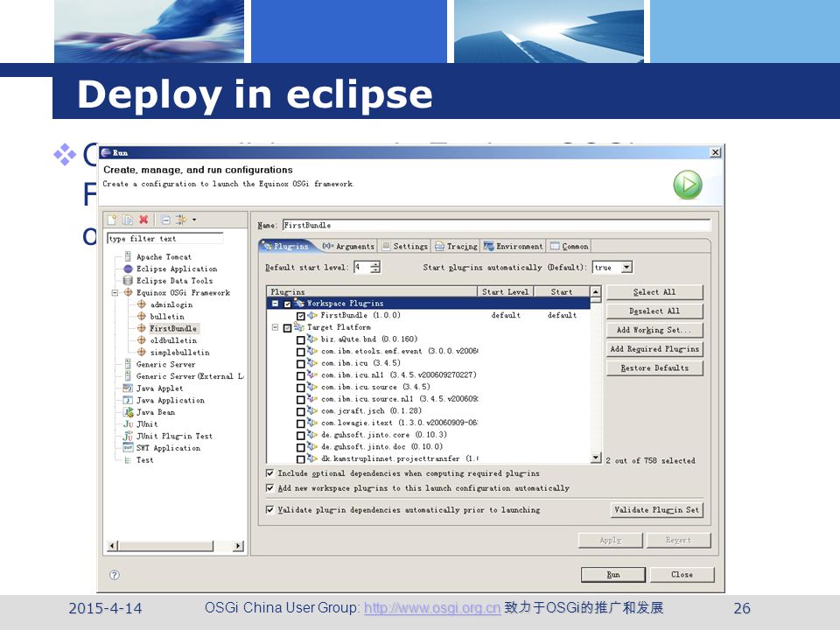Switch to the Environment tab
Viewport: 840px width, 630px height.
(x=514, y=246)
